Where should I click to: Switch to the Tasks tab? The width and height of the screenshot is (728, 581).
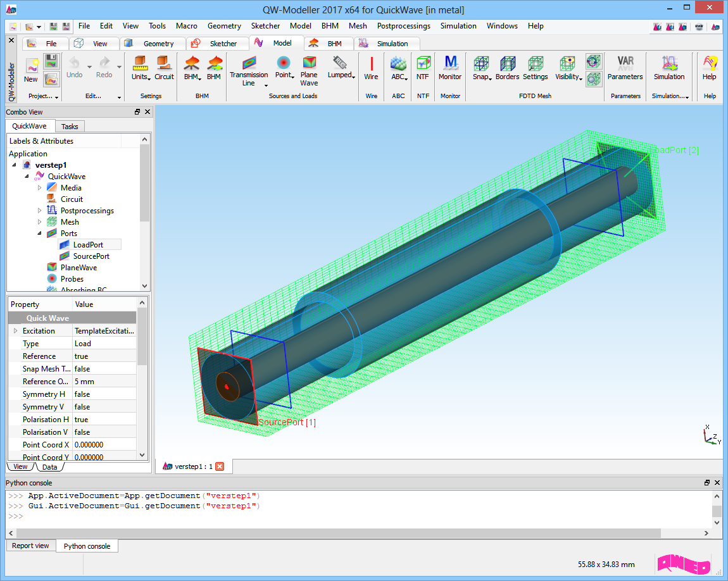tap(70, 127)
